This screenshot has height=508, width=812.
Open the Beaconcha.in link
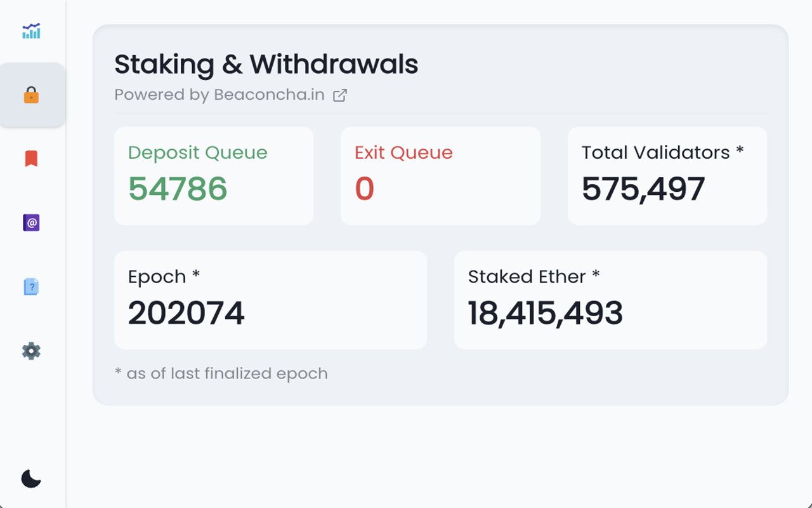click(270, 95)
